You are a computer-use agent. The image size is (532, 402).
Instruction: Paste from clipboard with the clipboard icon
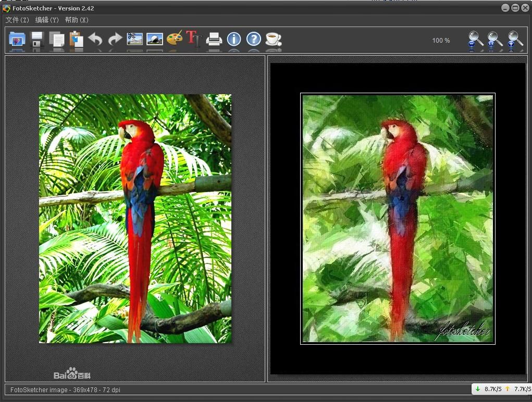(77, 40)
